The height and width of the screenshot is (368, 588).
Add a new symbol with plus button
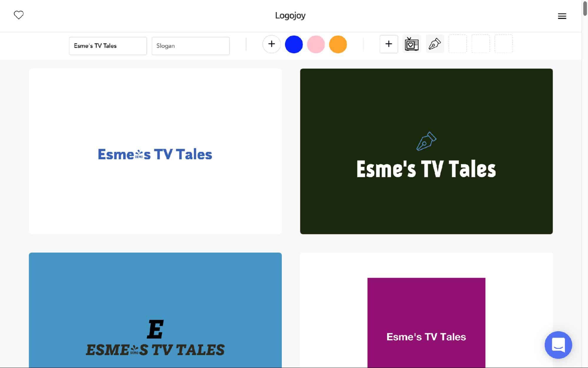coord(389,44)
